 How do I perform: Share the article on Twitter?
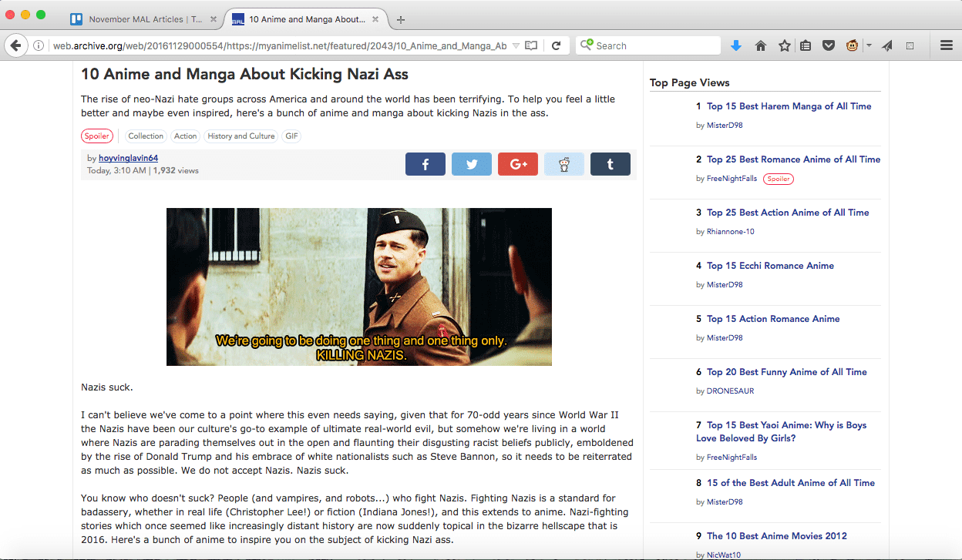point(471,164)
